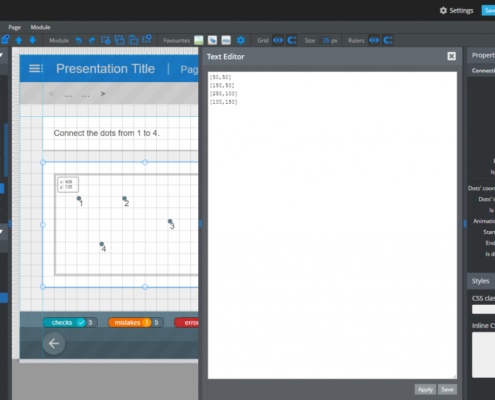Undo the last module action
This screenshot has height=400, width=495.
point(78,40)
